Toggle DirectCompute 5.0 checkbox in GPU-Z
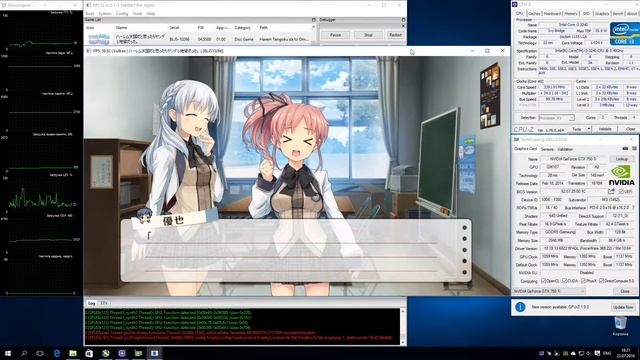 point(601,281)
